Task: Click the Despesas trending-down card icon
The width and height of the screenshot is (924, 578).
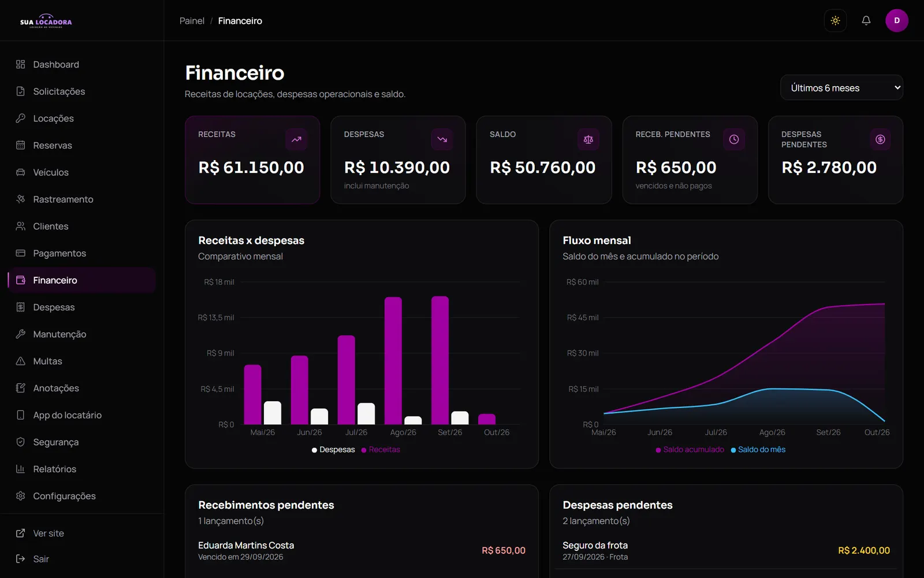Action: coord(442,139)
